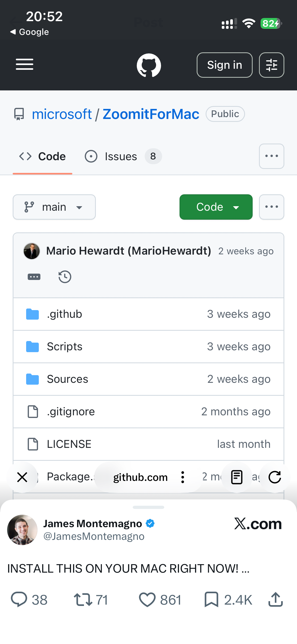The height and width of the screenshot is (644, 297).
Task: Open the GitHub hamburger navigation menu
Action: point(25,65)
